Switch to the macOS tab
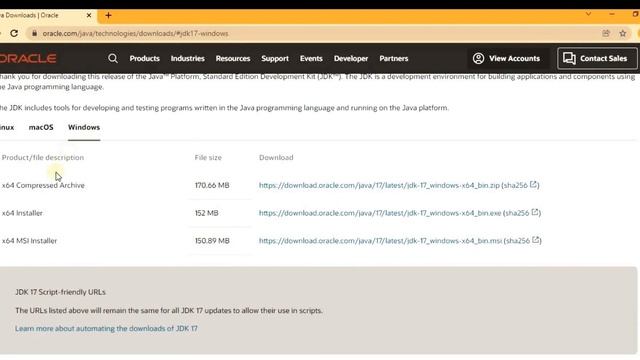This screenshot has width=640, height=360. (41, 127)
